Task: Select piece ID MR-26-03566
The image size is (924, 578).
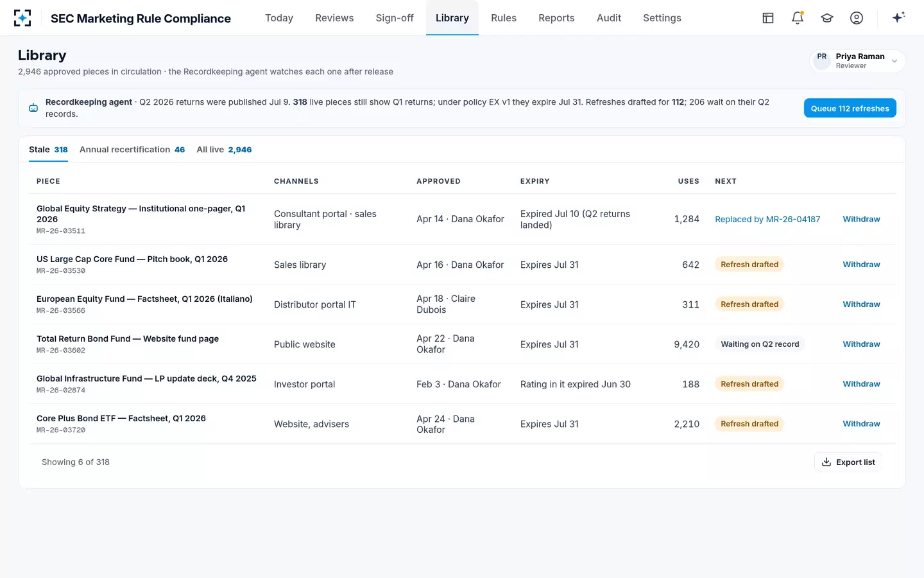Action: [61, 311]
